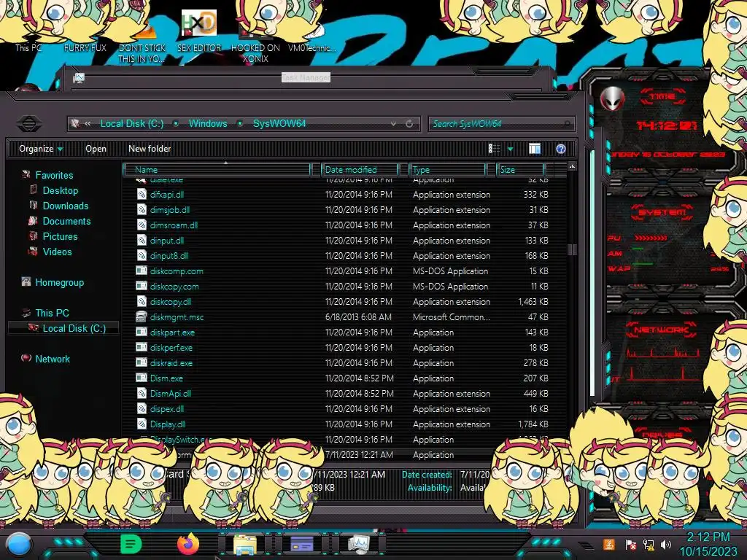
Task: Click the Search SysWOW64 field
Action: [x=501, y=124]
